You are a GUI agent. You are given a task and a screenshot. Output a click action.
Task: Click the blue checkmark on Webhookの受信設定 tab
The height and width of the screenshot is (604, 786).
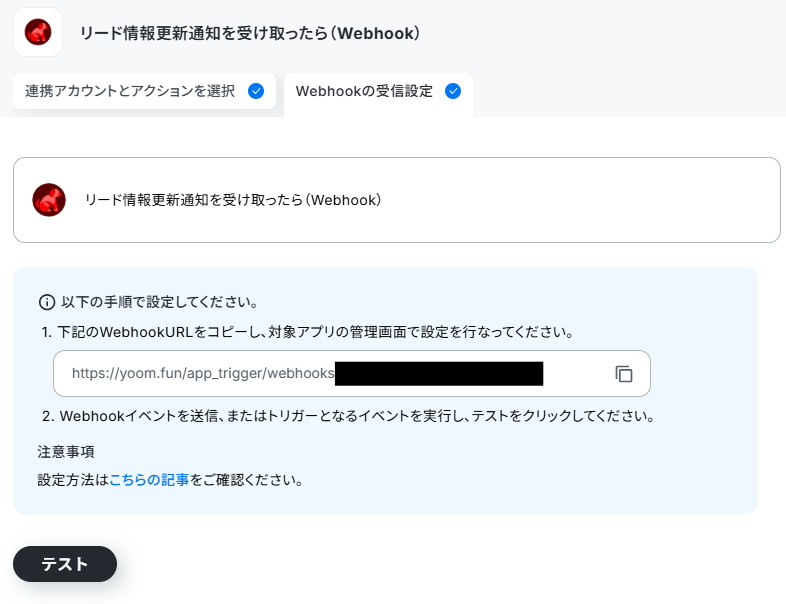(x=453, y=91)
